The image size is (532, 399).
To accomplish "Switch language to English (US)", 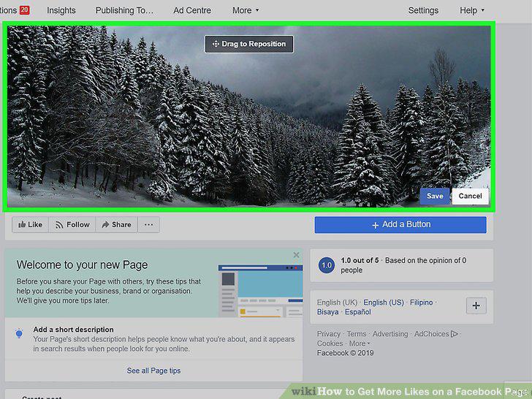I will [x=384, y=303].
